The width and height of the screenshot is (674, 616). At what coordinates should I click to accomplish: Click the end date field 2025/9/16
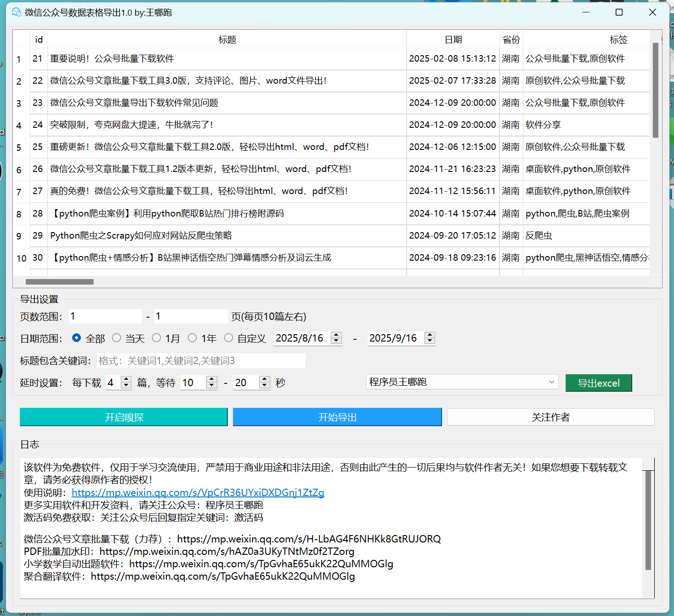pos(396,338)
